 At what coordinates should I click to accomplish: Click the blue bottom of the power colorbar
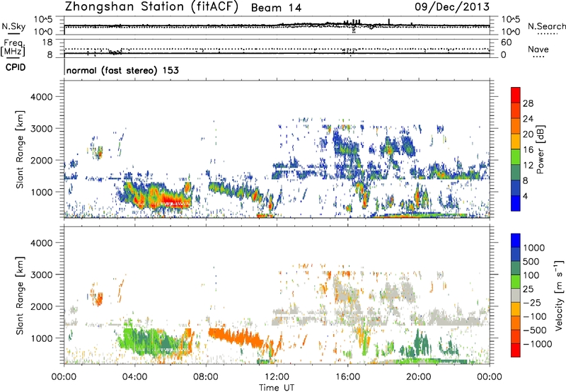pos(516,203)
